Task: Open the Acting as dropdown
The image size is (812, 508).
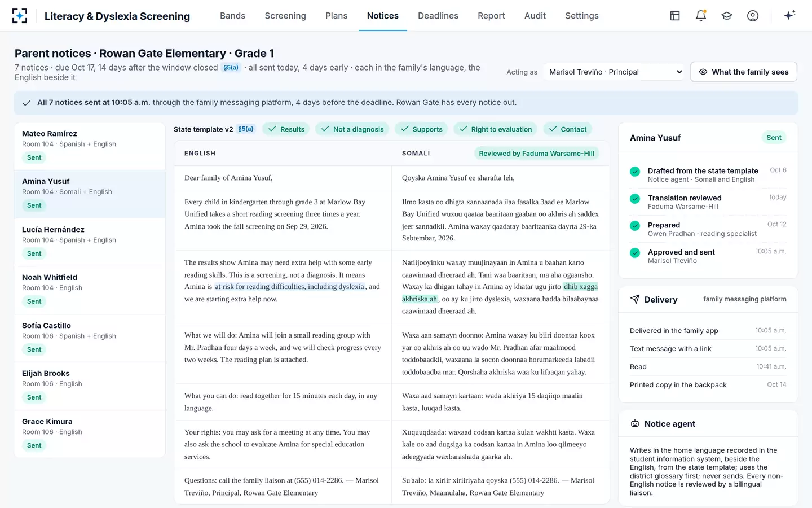Action: point(615,72)
